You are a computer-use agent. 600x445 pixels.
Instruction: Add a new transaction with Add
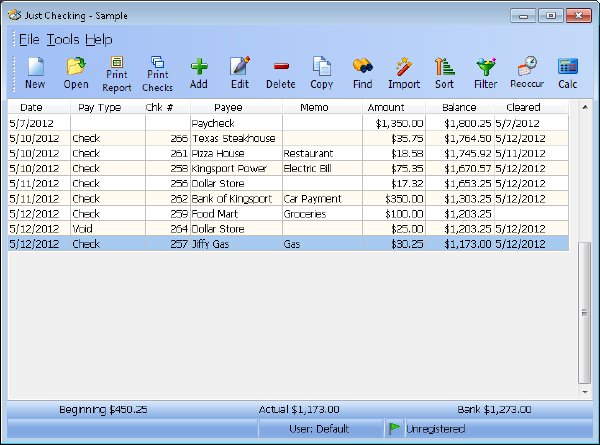click(199, 74)
